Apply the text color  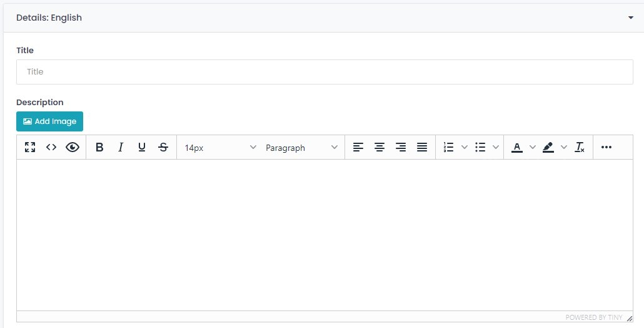pyautogui.click(x=517, y=147)
